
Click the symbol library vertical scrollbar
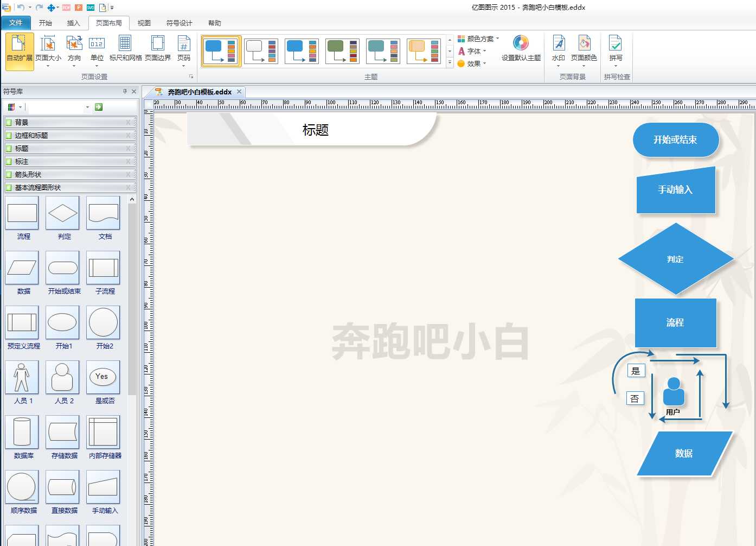click(132, 300)
